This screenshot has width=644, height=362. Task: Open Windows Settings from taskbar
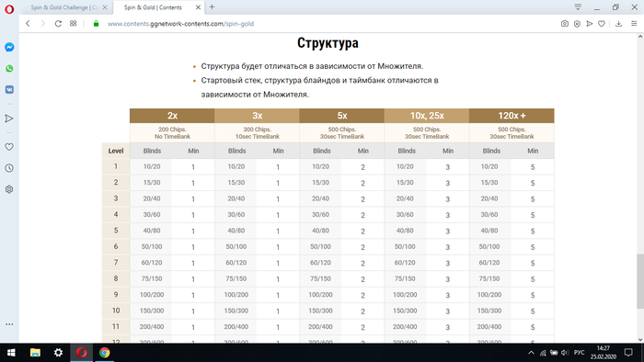click(58, 353)
